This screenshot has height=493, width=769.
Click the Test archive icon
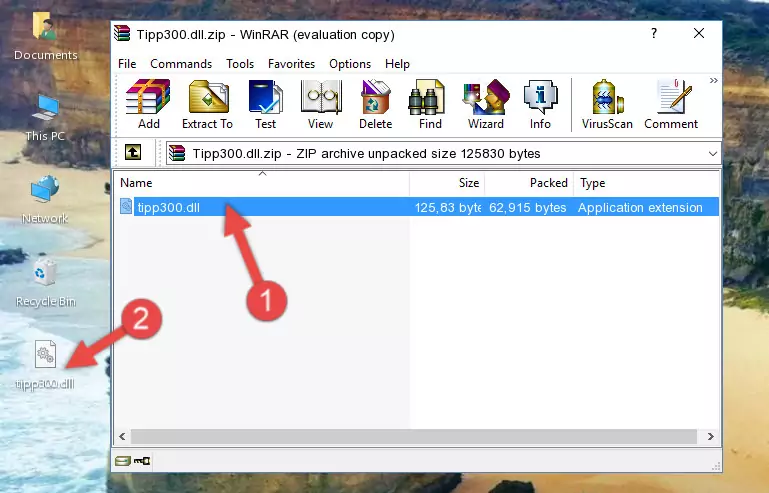265,104
